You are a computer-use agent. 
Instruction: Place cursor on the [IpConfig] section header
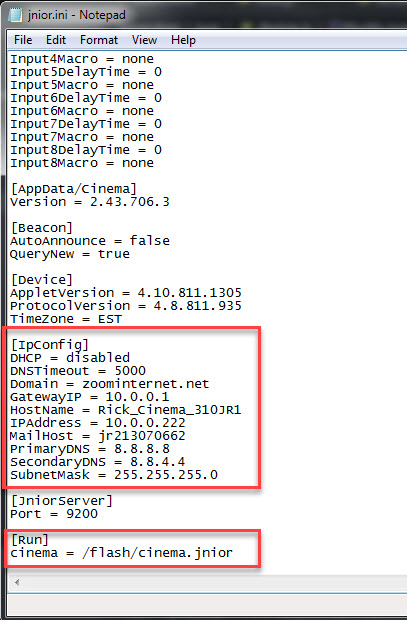[50, 345]
